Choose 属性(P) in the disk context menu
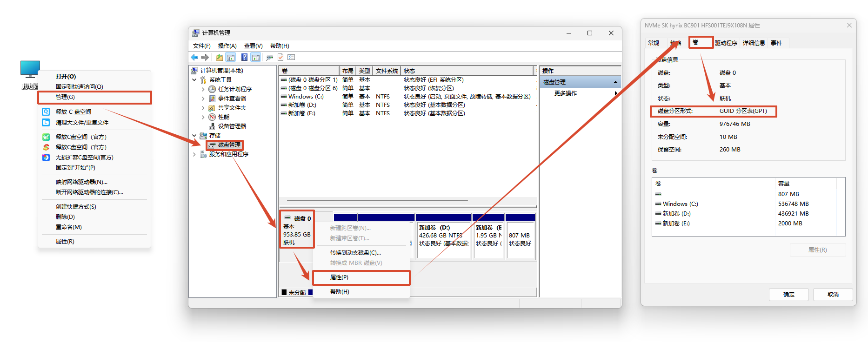The height and width of the screenshot is (342, 868). (361, 277)
